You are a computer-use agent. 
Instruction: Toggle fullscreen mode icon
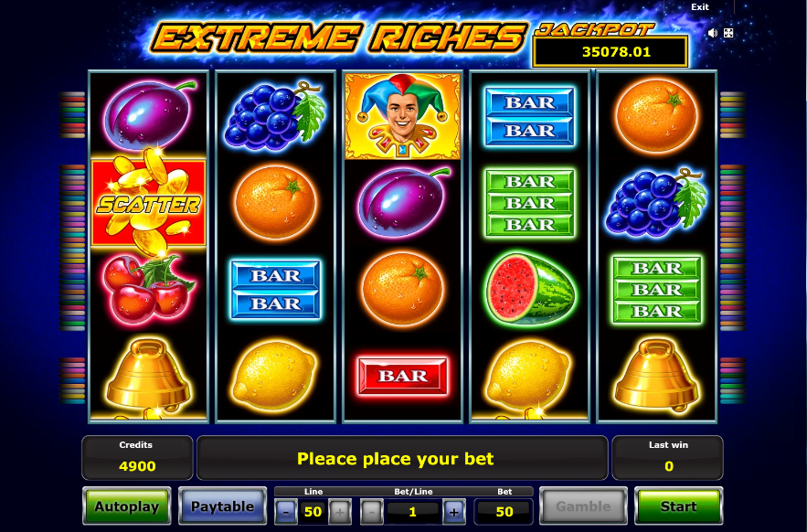[x=728, y=33]
